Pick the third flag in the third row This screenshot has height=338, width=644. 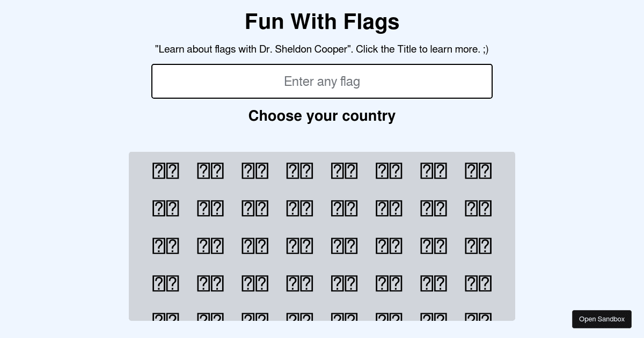coord(255,246)
